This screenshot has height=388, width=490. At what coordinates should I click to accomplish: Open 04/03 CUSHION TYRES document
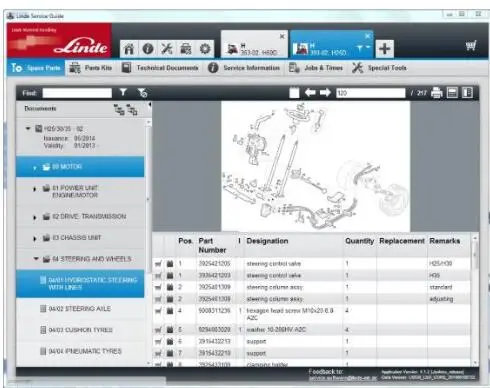click(x=80, y=330)
